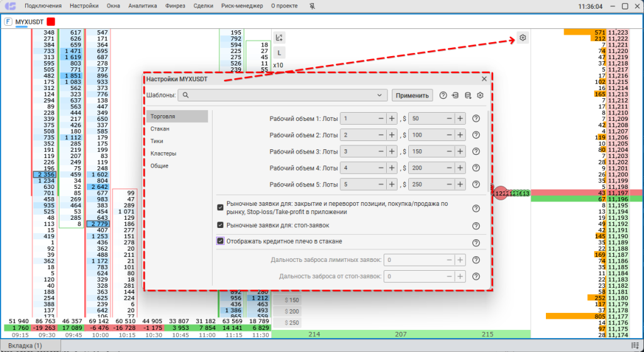Click the pin icon in the top menu bar
644x352 pixels.
(313, 6)
